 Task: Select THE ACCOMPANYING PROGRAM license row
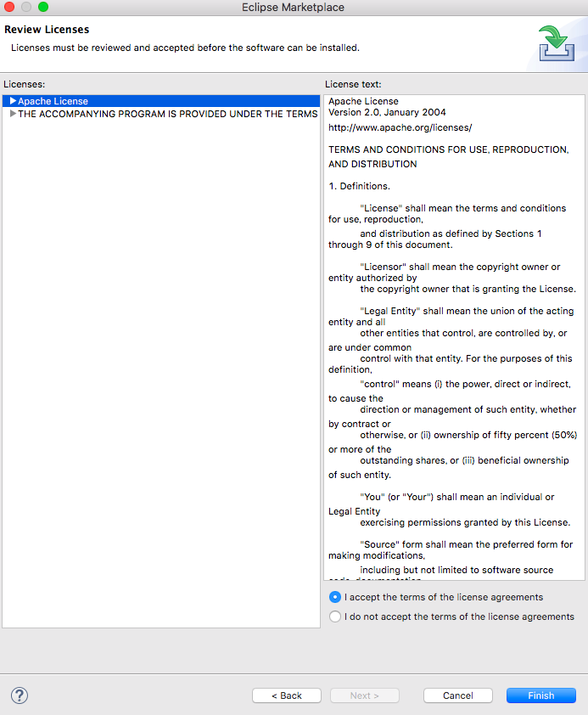(x=161, y=114)
